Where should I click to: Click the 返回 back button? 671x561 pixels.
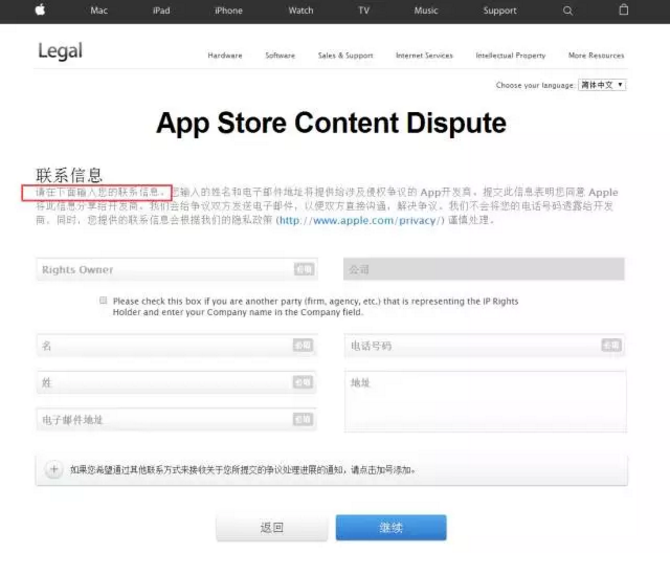[272, 528]
